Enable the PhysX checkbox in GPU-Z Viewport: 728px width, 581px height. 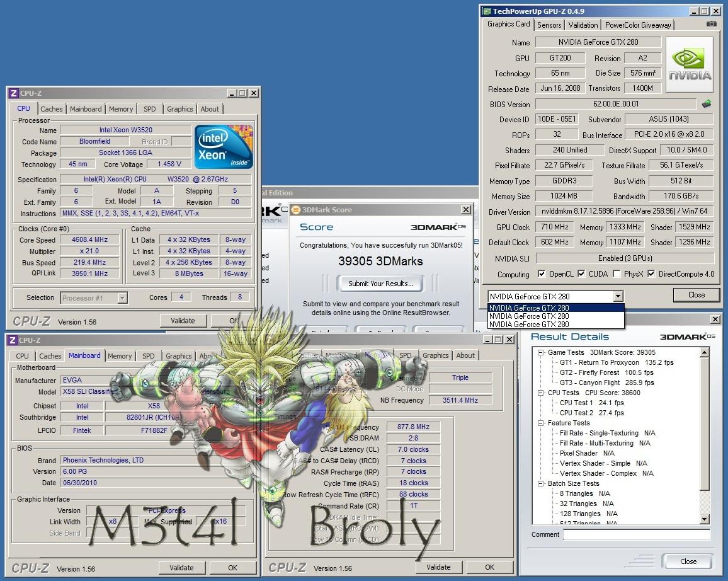pos(617,273)
